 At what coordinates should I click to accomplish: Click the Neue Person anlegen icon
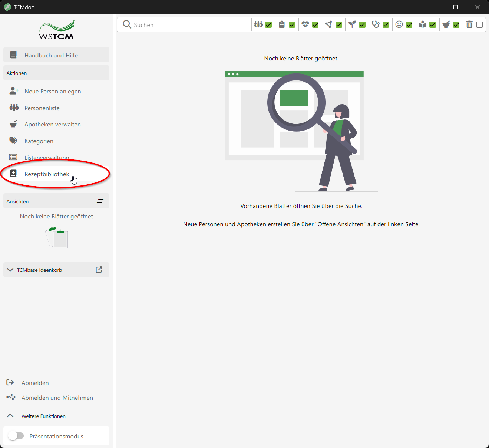[x=14, y=91]
